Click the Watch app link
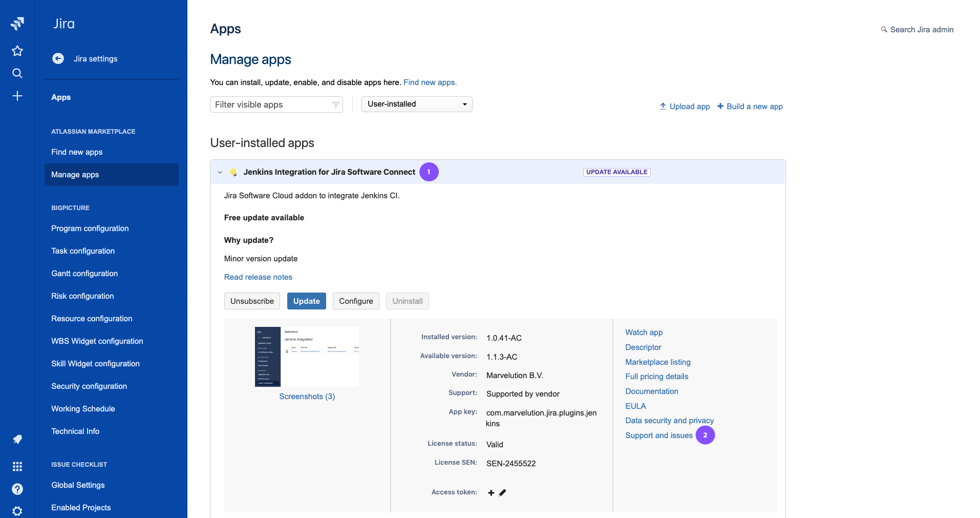This screenshot has height=518, width=980. coord(644,333)
